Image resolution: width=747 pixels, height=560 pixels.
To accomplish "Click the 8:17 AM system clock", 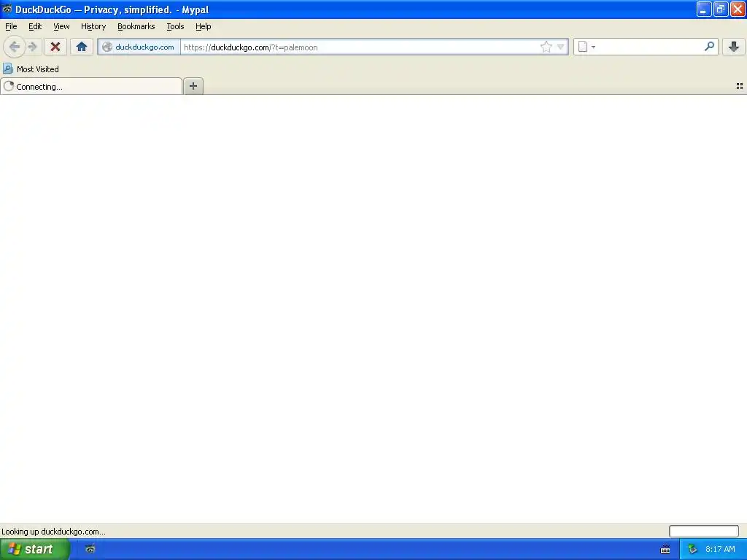I will coord(720,550).
